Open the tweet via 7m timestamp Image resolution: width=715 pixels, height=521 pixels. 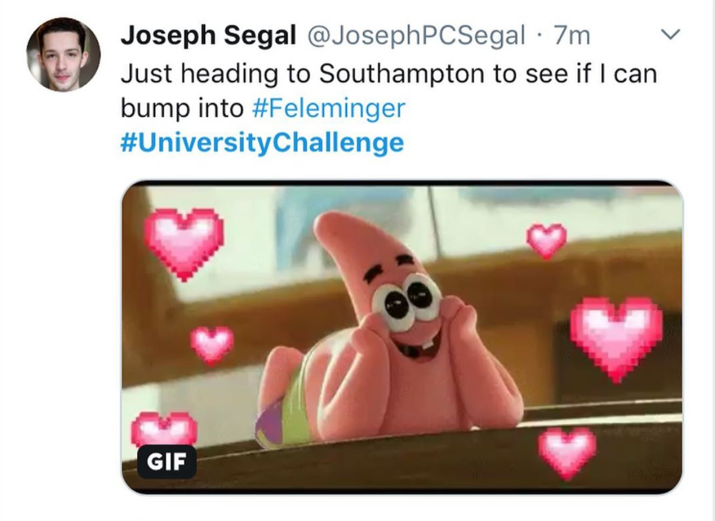coord(572,36)
